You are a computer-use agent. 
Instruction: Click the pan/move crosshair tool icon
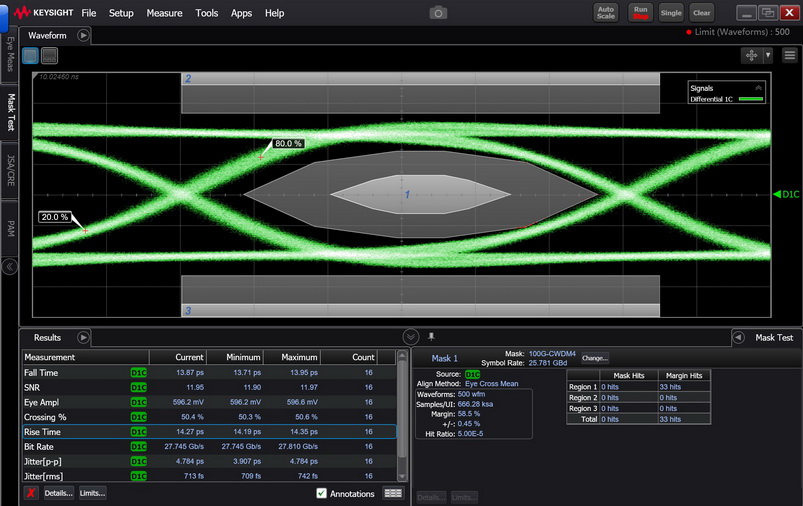pyautogui.click(x=750, y=55)
